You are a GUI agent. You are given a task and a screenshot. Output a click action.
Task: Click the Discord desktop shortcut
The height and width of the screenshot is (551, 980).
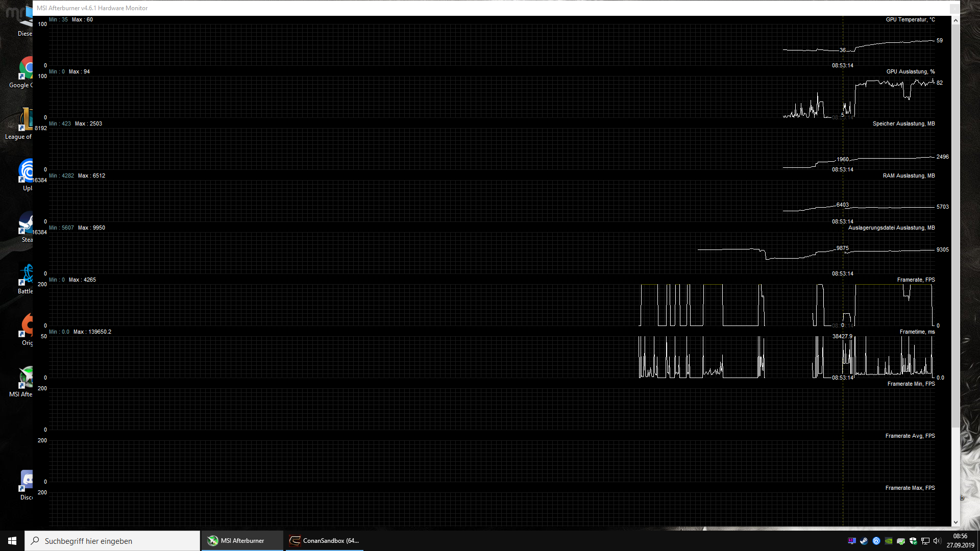coord(27,481)
